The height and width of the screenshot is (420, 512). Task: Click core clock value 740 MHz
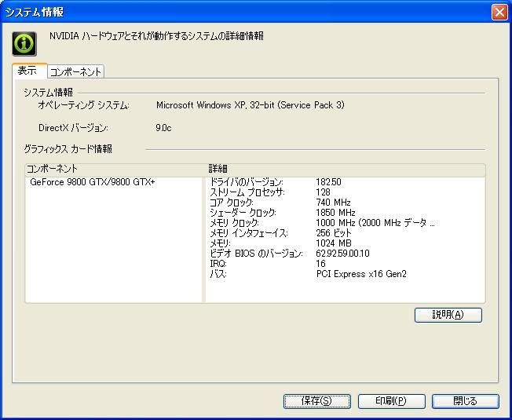tap(333, 203)
